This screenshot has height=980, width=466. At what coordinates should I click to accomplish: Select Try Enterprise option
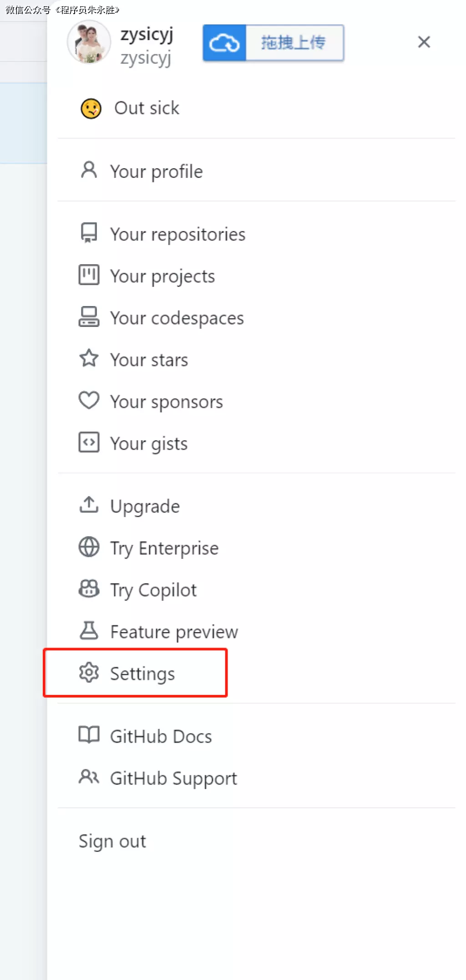pos(164,548)
